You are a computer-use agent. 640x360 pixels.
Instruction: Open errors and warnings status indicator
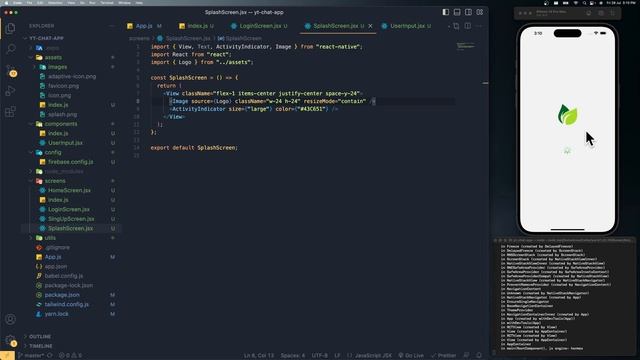70,356
